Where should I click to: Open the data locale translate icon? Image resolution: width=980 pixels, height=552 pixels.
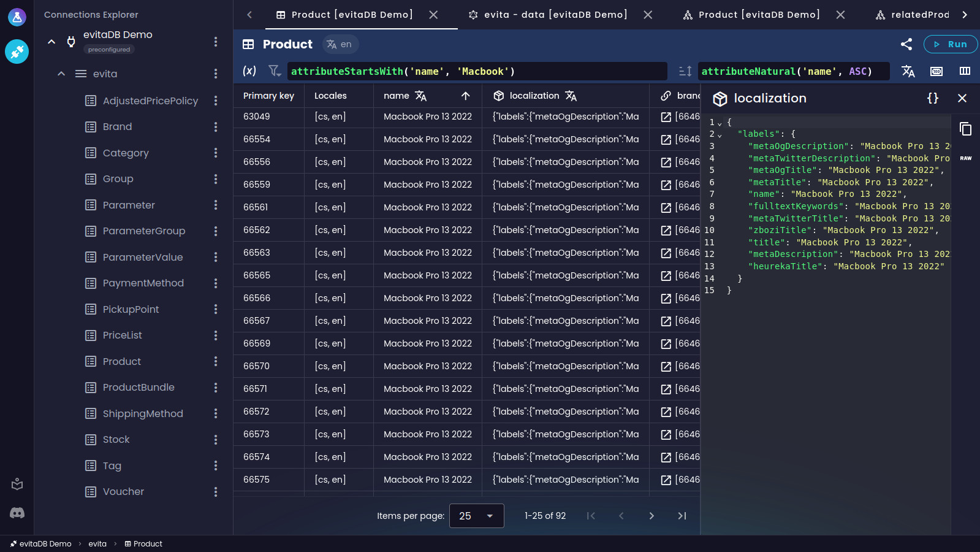[908, 71]
